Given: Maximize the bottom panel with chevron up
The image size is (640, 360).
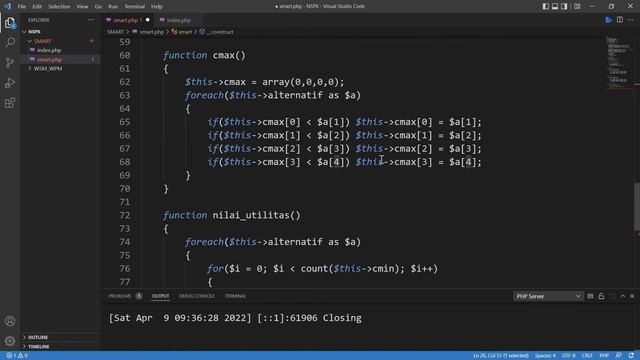Looking at the screenshot, I should click(623, 296).
